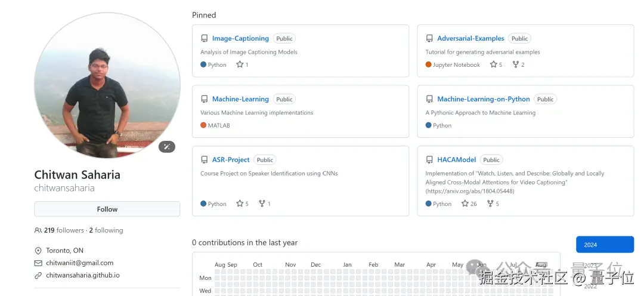Follow Chitwan Saharia
644x296 pixels.
point(107,209)
